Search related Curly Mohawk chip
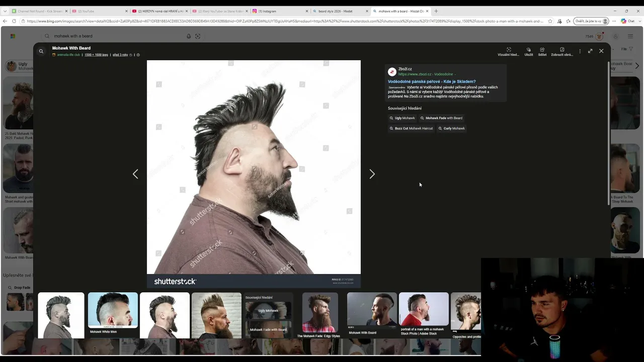 pos(451,128)
